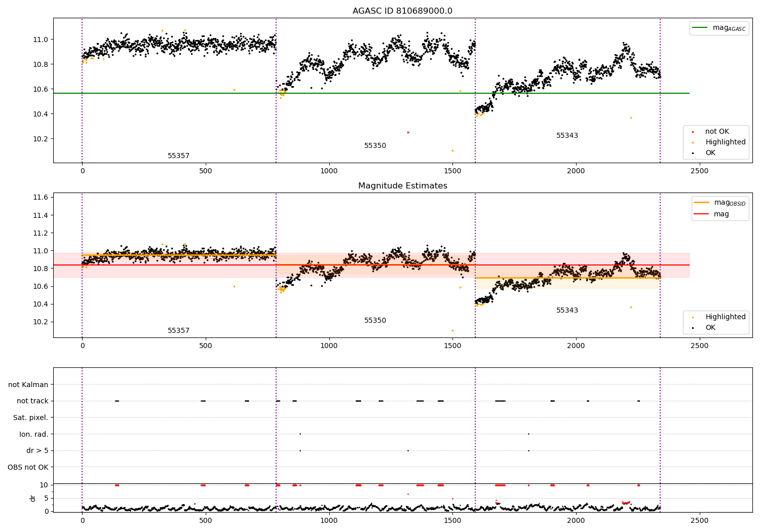Select the mag AGASC legend label in top plot
The height and width of the screenshot is (532, 760).
(729, 28)
